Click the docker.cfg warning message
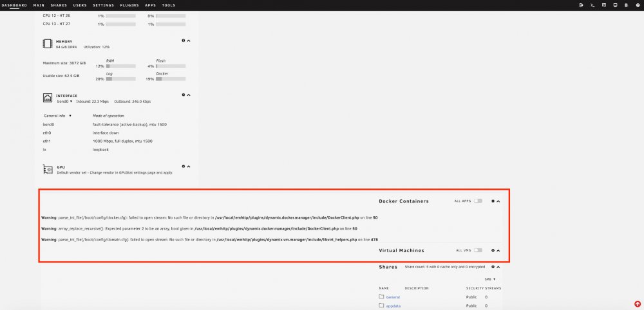The height and width of the screenshot is (310, 644). (x=209, y=218)
